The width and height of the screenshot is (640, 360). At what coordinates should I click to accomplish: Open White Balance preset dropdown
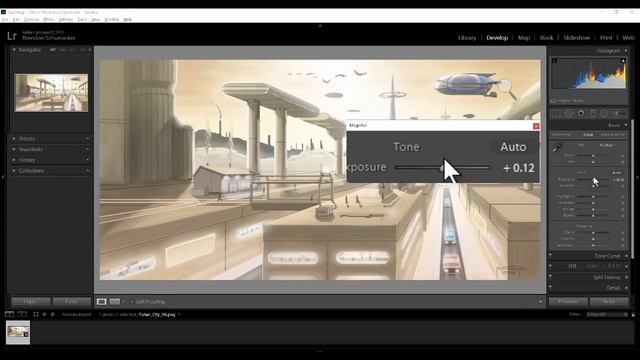[x=607, y=145]
